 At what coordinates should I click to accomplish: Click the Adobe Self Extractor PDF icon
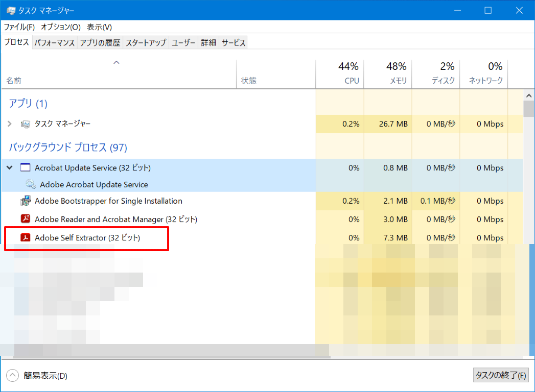click(x=25, y=237)
